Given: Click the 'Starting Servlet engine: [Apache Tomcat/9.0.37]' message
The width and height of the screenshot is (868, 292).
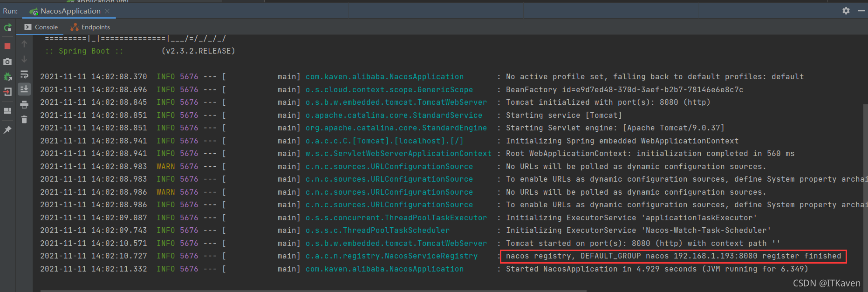Looking at the screenshot, I should 615,128.
